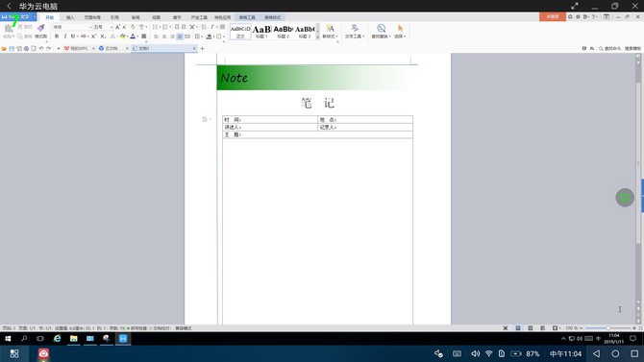Image resolution: width=644 pixels, height=362 pixels.
Task: Toggle Italic formatting icon
Action: (x=65, y=36)
